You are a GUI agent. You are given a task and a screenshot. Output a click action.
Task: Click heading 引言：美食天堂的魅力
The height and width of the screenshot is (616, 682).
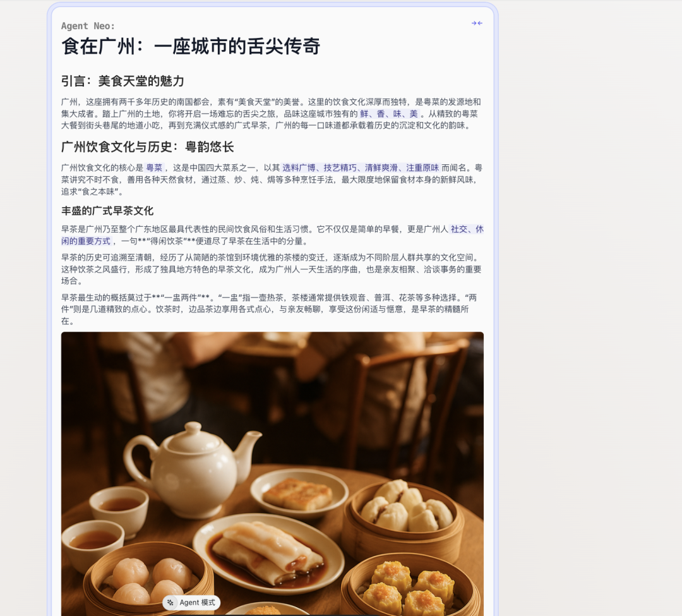click(x=123, y=82)
